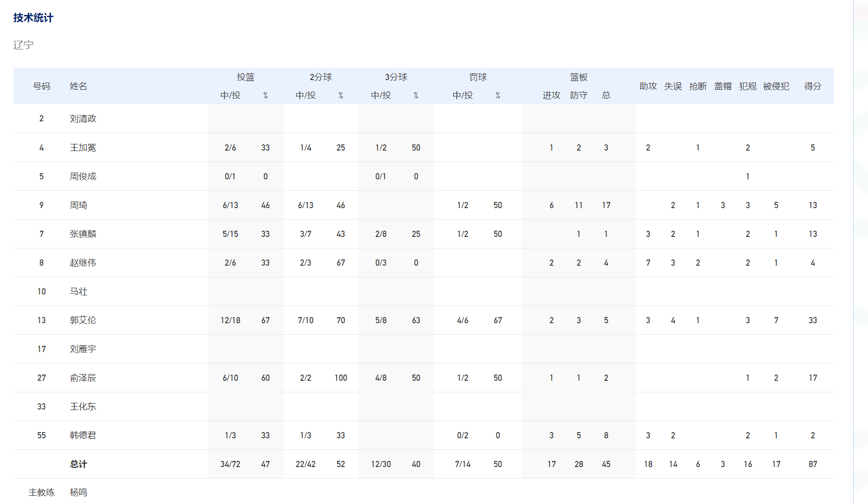The height and width of the screenshot is (504, 868).
Task: Click 郭艾伦's fouls drawn 7
Action: (776, 320)
